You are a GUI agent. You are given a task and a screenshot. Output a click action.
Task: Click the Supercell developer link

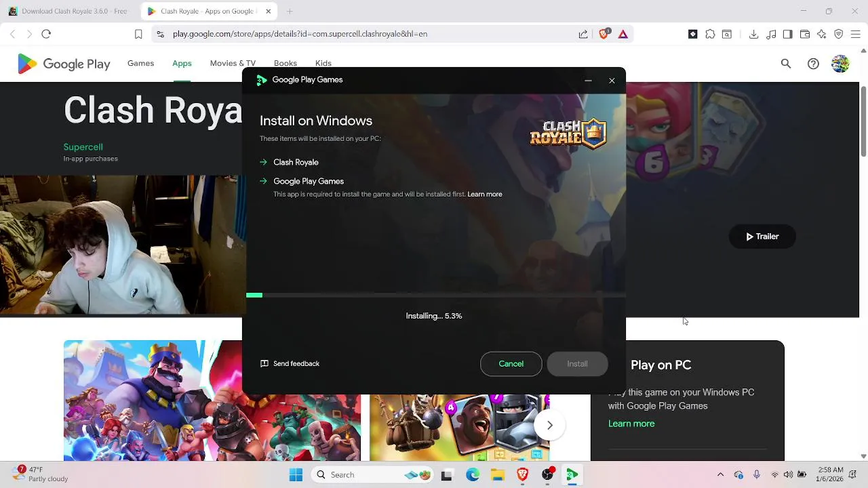tap(83, 147)
